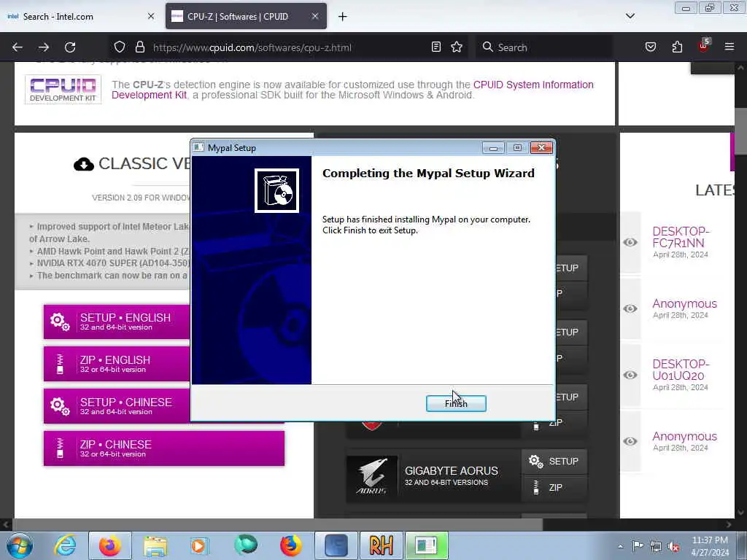Download SETUP • ENGLISH version
The image size is (747, 560).
coord(117,322)
